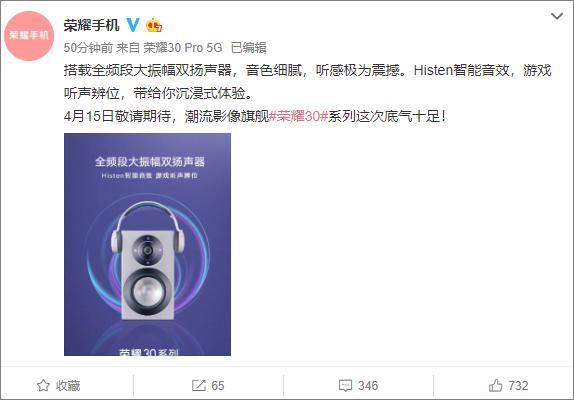Open the reposts count 65
The width and height of the screenshot is (574, 400).
pos(218,385)
